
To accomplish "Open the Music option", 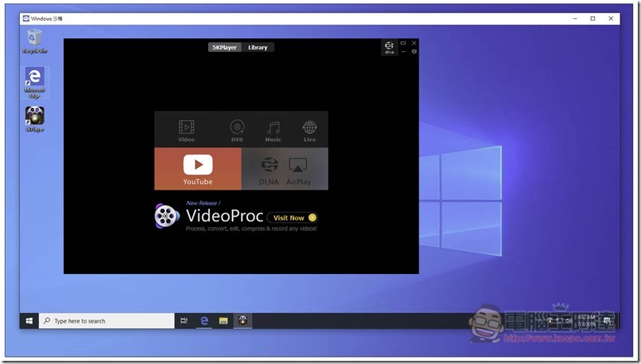I will click(x=273, y=130).
